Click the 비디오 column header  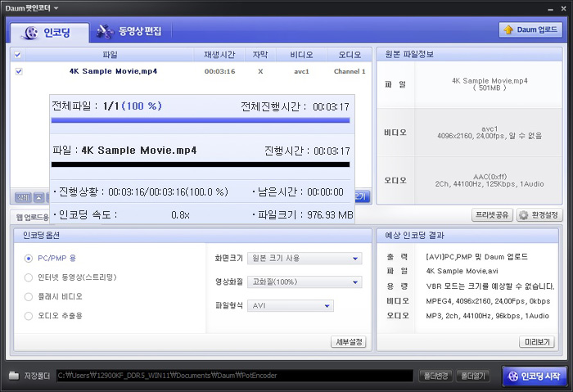(x=301, y=55)
